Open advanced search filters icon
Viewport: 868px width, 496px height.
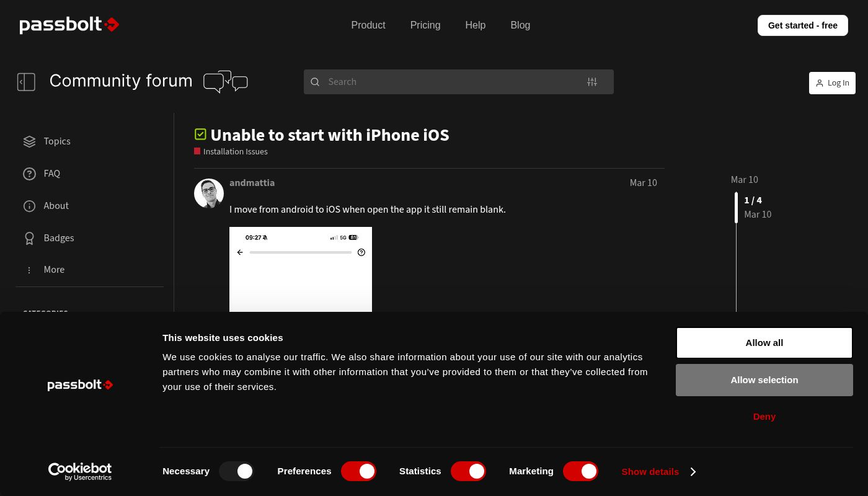pyautogui.click(x=592, y=82)
